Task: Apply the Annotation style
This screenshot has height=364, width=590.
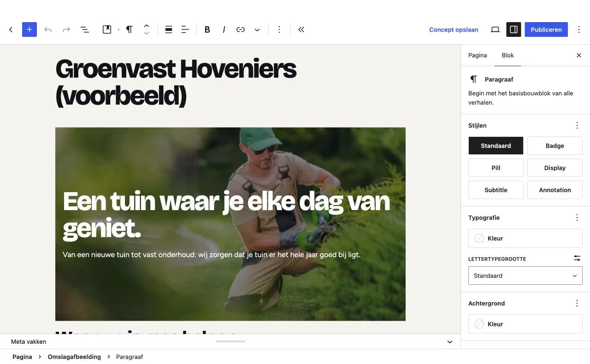Action: (555, 190)
